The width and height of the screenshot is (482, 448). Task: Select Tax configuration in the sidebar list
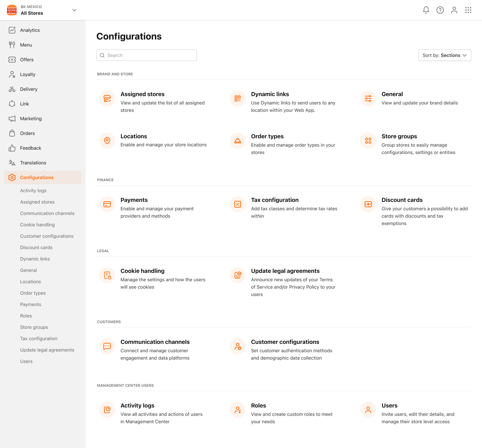[x=38, y=339]
